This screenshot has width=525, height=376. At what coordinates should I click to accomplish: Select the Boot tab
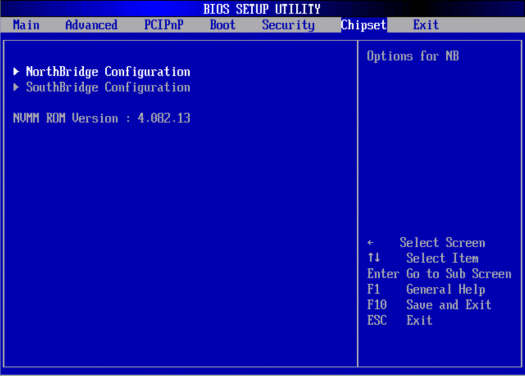tap(223, 25)
